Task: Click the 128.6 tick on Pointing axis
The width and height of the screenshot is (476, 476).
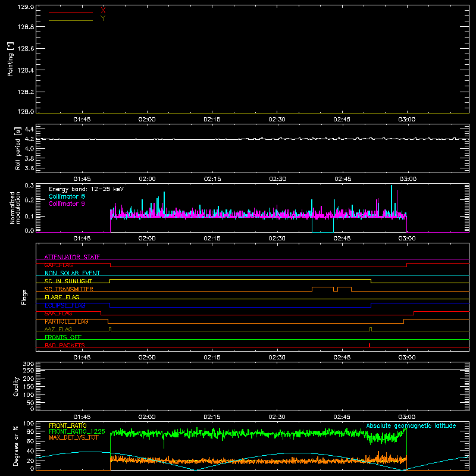Action: click(26, 49)
